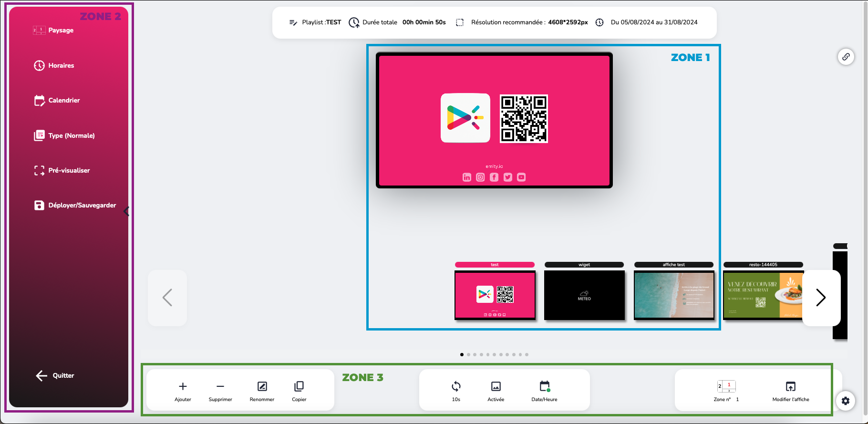The width and height of the screenshot is (868, 424).
Task: Click the Ajouter plus icon
Action: click(x=183, y=386)
